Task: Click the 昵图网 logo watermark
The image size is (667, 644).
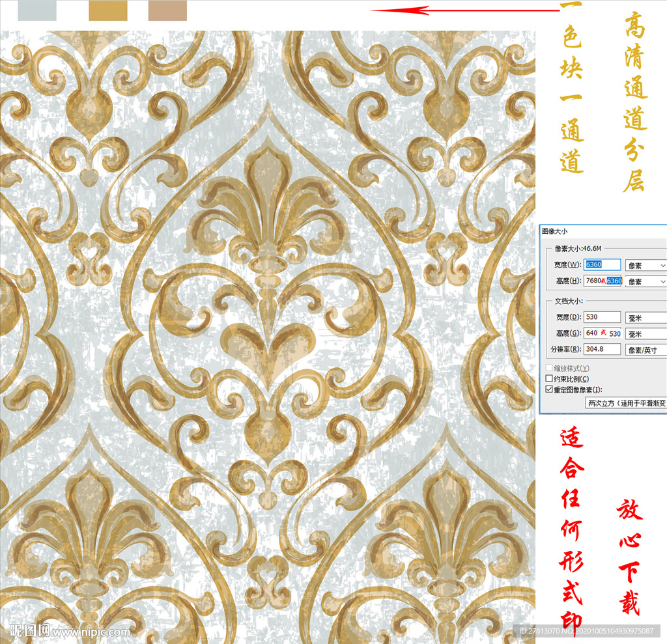Action: [30, 631]
